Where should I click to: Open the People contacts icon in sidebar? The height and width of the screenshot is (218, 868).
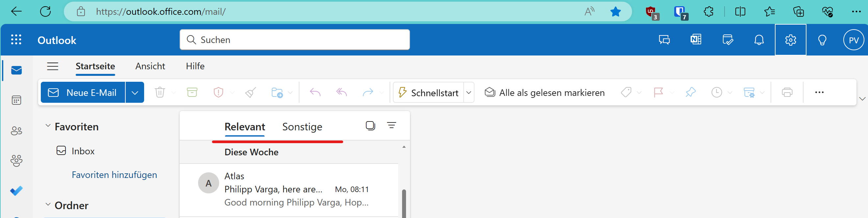pyautogui.click(x=16, y=131)
